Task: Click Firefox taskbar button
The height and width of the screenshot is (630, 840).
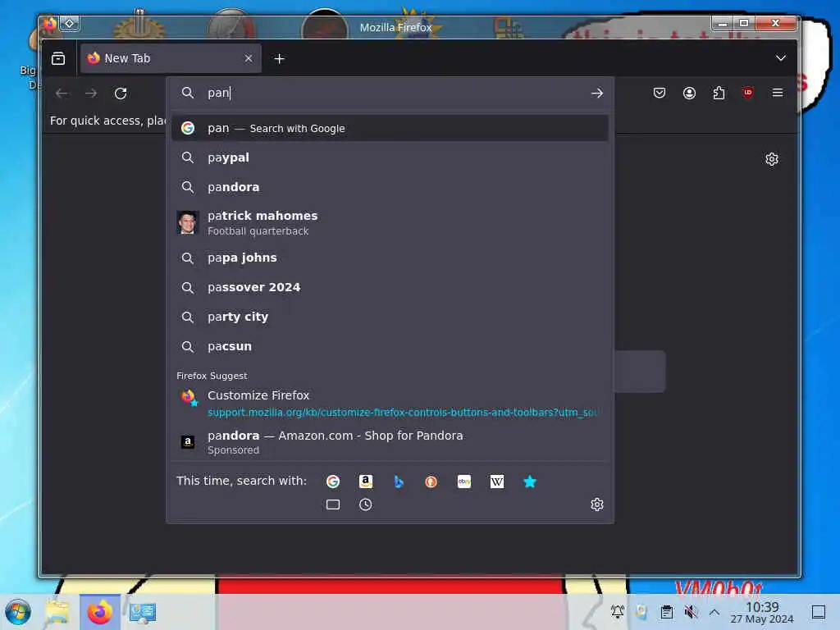Action: click(100, 612)
